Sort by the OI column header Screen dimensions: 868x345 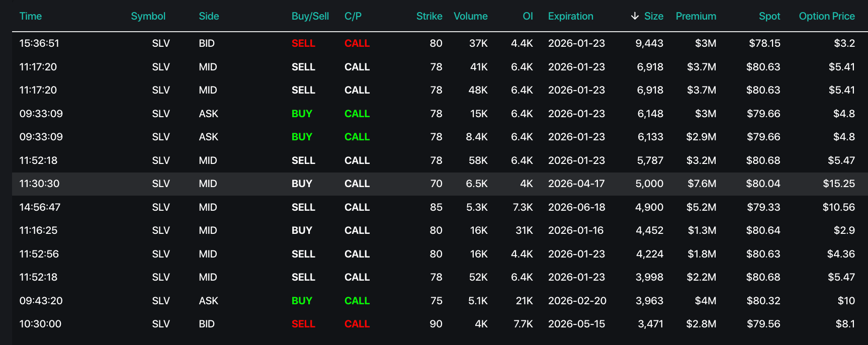pyautogui.click(x=528, y=16)
